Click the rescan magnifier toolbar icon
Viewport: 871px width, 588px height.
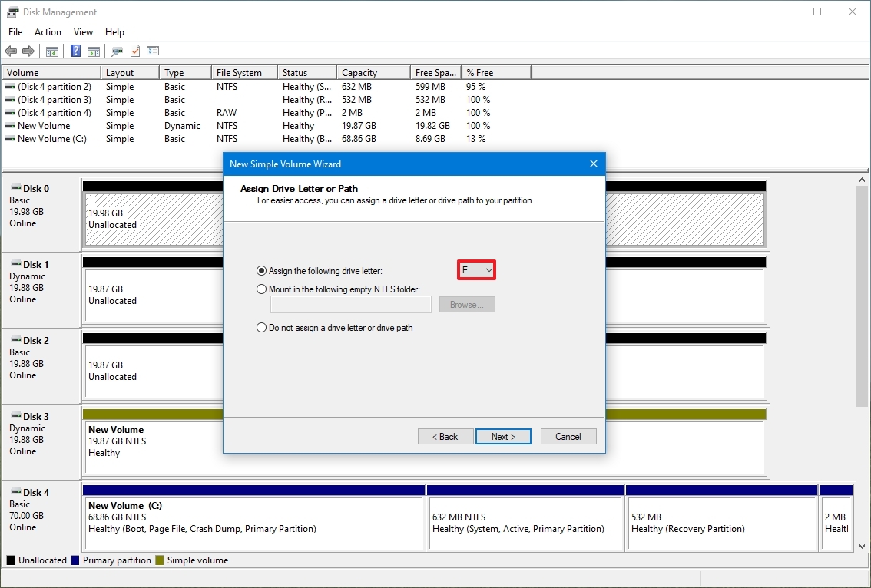point(117,51)
